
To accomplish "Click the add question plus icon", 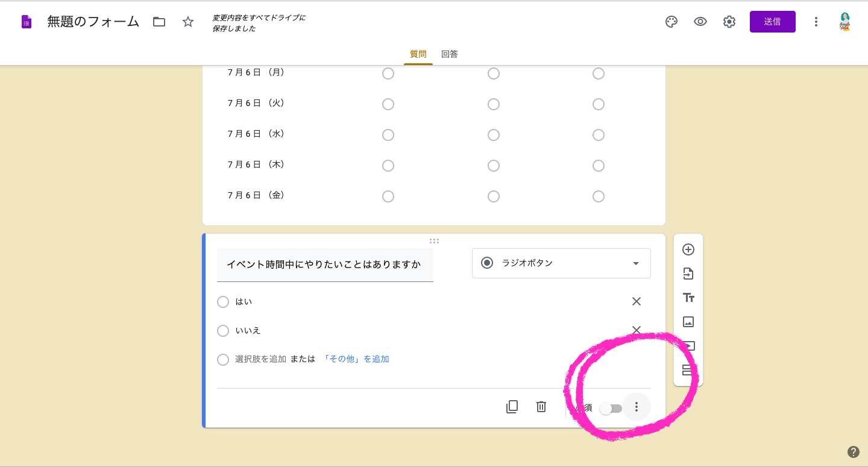I will (688, 249).
